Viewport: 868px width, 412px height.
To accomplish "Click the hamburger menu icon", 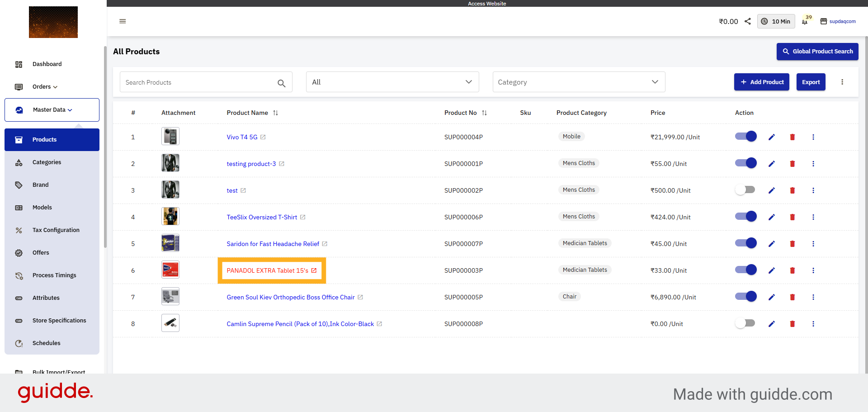I will [x=123, y=21].
